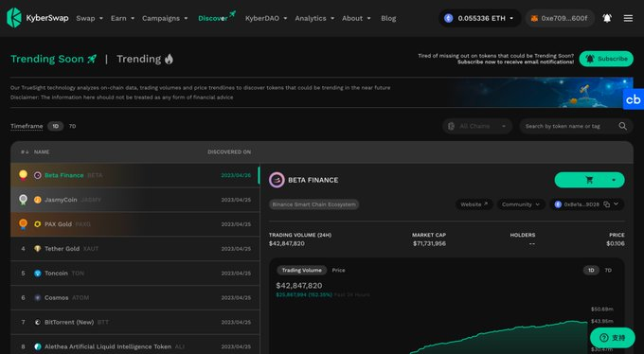Image resolution: width=644 pixels, height=354 pixels.
Task: Click the Beta Finance token icon in list
Action: [x=37, y=175]
